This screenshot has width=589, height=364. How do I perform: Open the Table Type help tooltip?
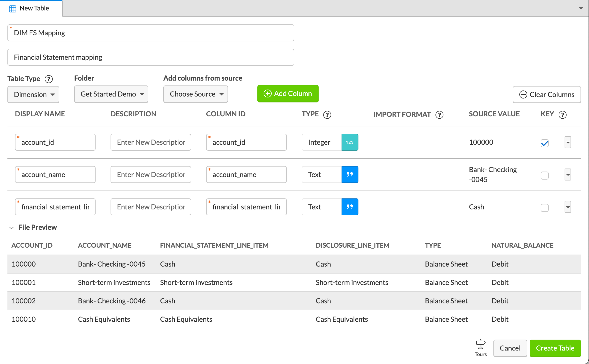[x=49, y=79]
